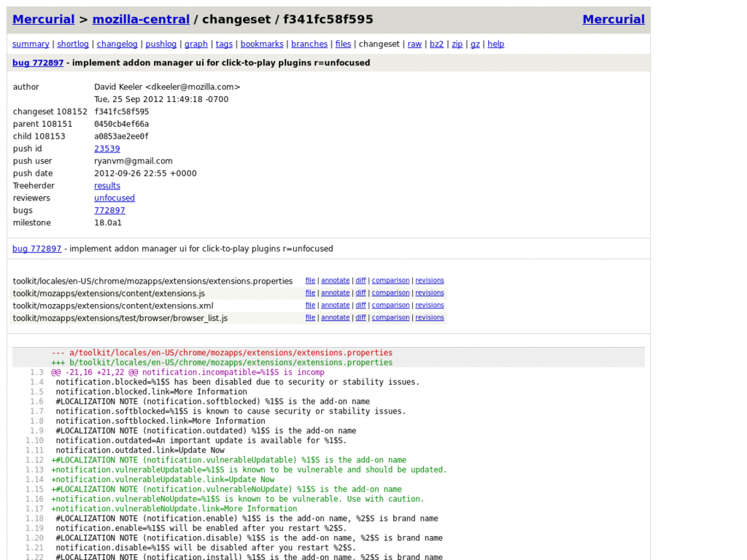Open the tags page
747x560 pixels.
pyautogui.click(x=225, y=44)
